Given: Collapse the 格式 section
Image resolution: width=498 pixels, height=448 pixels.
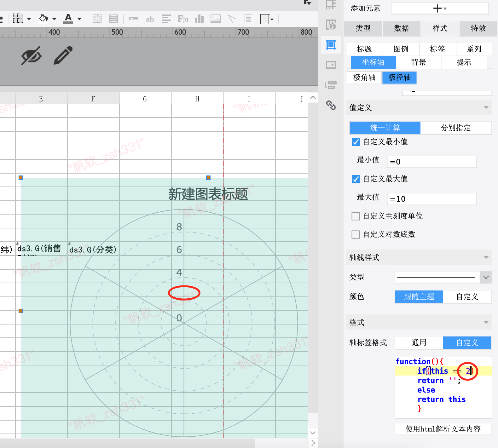Looking at the screenshot, I should 486,322.
